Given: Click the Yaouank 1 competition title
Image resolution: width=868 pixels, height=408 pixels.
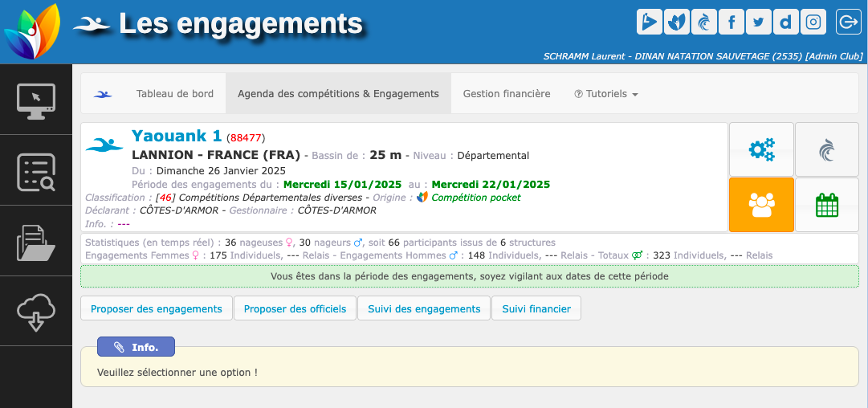Looking at the screenshot, I should (x=176, y=136).
